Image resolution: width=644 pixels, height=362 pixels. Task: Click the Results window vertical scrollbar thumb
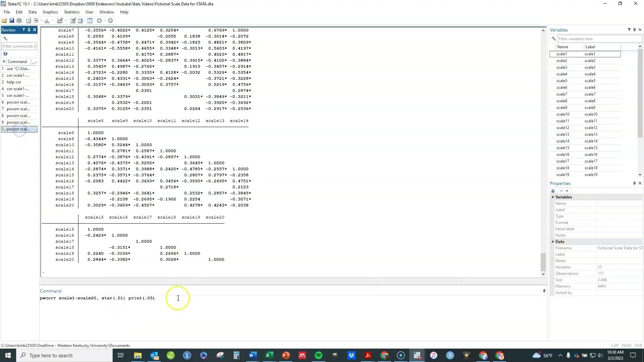click(x=543, y=261)
